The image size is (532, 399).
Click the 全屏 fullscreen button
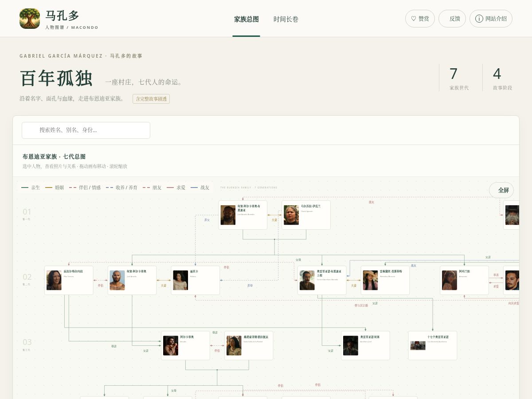tap(501, 190)
